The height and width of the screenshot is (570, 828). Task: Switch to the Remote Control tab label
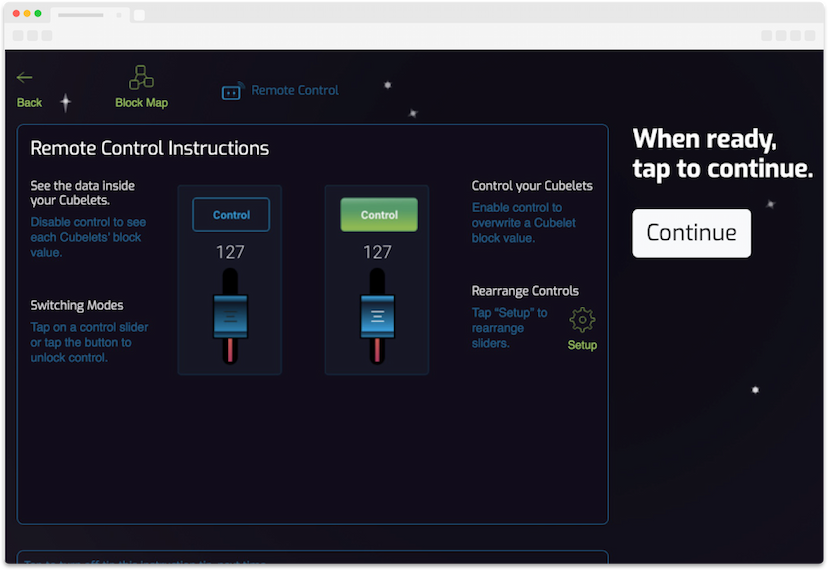295,90
